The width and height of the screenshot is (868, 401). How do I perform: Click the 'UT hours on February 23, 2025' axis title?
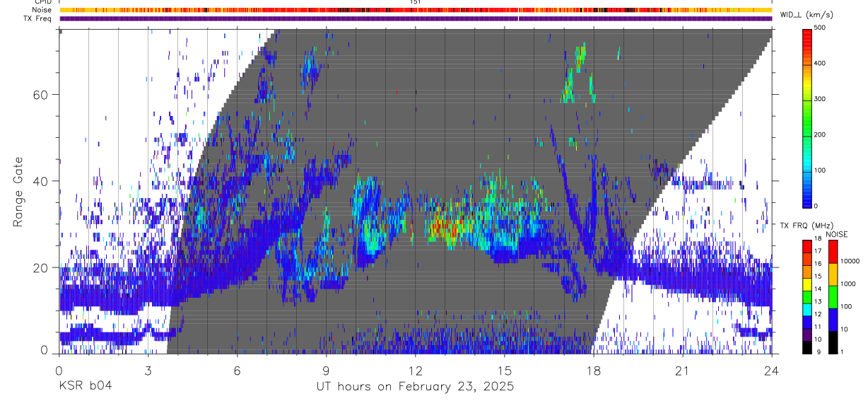pyautogui.click(x=415, y=387)
